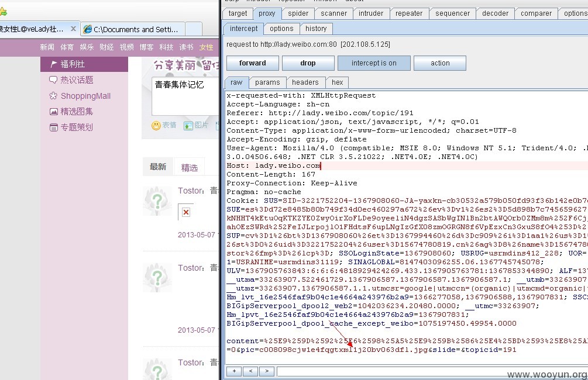Click the Referer header line
588x380 pixels.
click(x=320, y=113)
